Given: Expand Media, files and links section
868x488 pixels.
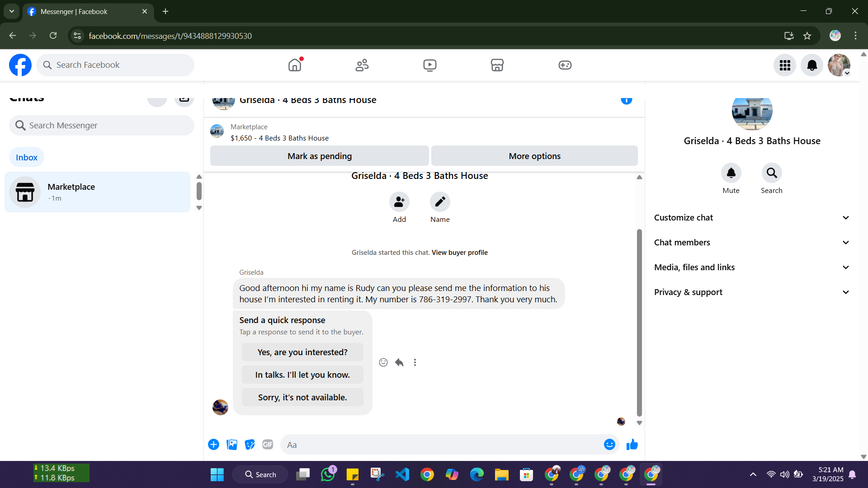Looking at the screenshot, I should [752, 267].
